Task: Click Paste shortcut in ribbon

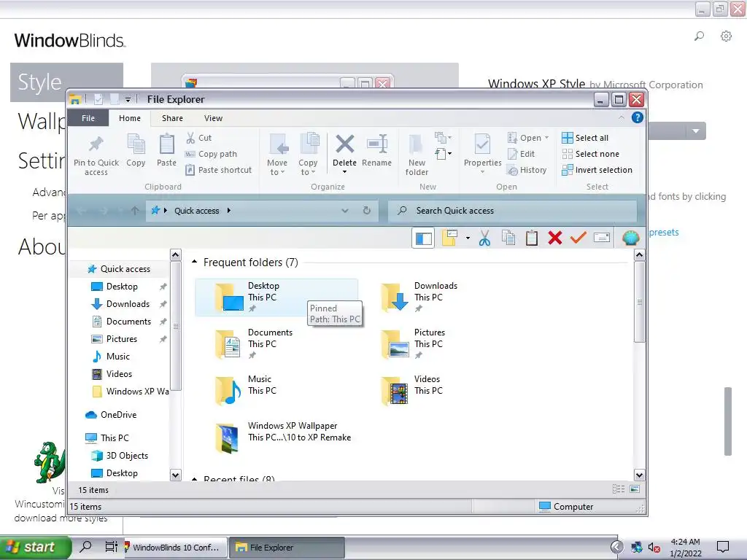Action: [219, 170]
